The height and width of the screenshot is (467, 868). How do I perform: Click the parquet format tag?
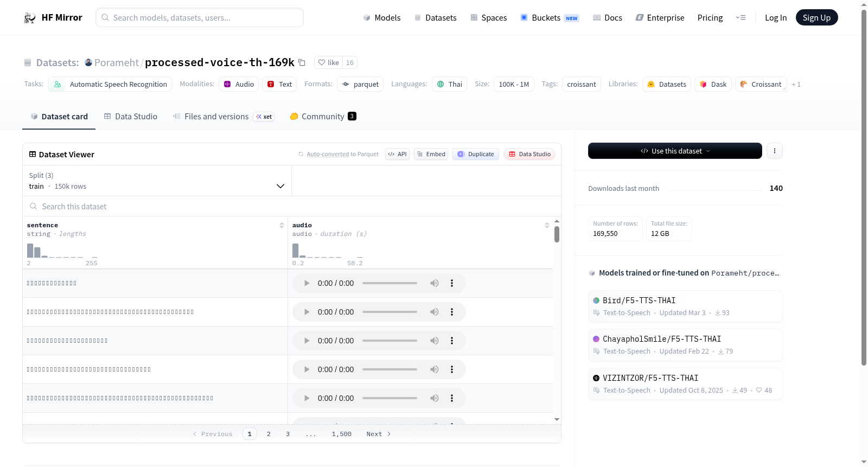360,84
